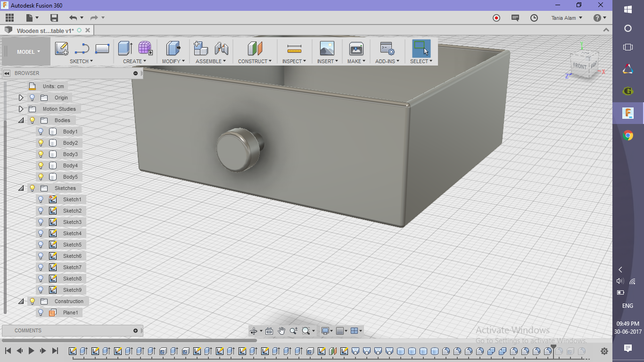Redo the action
Screen dimensions: 644x362
click(94, 18)
